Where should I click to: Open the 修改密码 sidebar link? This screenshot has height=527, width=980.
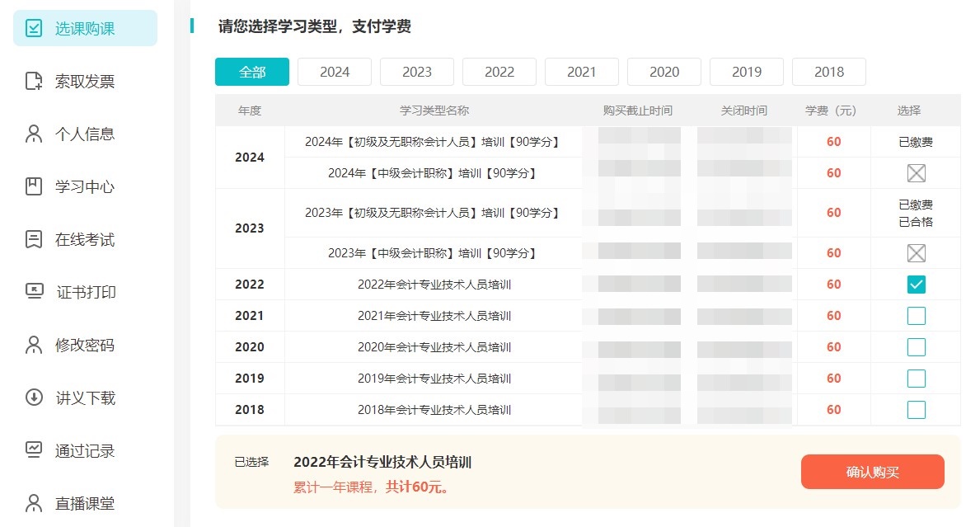pyautogui.click(x=85, y=346)
